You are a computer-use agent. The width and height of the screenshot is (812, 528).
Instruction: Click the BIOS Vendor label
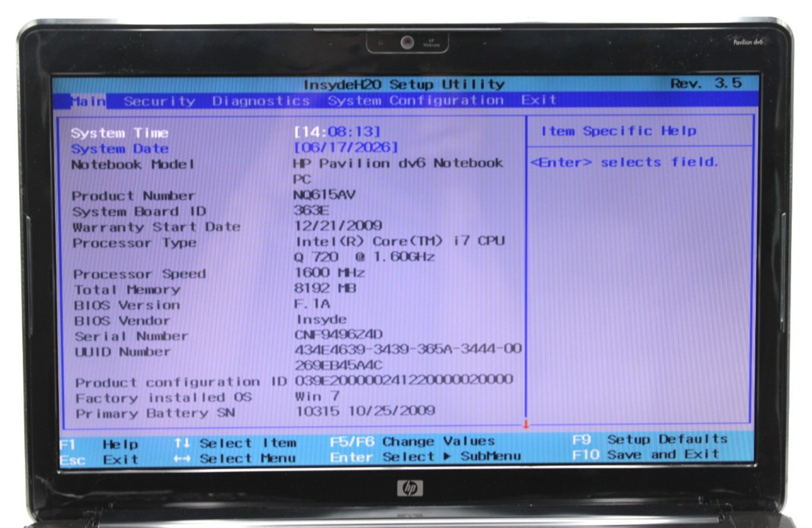122,320
